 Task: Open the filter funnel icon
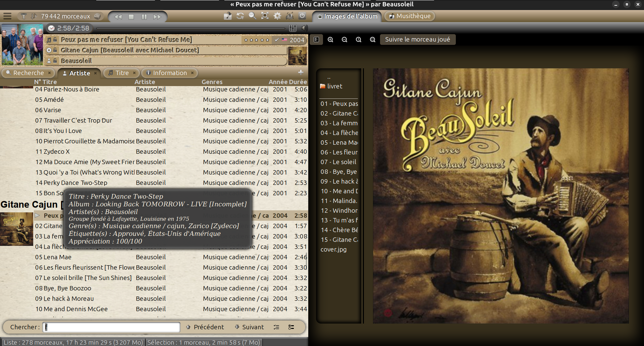click(24, 16)
